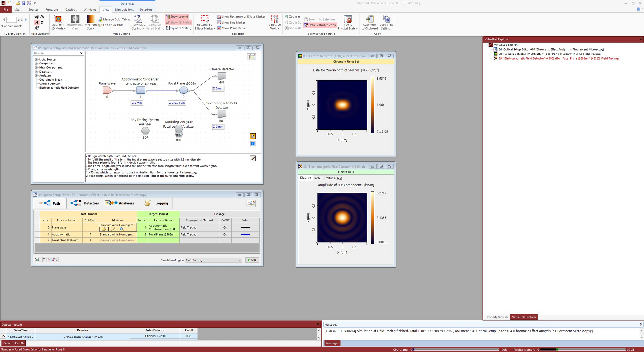Select Camera Detector (#601) in VirtualLab Explorer
Image resolution: width=644 pixels, height=352 pixels.
(549, 54)
